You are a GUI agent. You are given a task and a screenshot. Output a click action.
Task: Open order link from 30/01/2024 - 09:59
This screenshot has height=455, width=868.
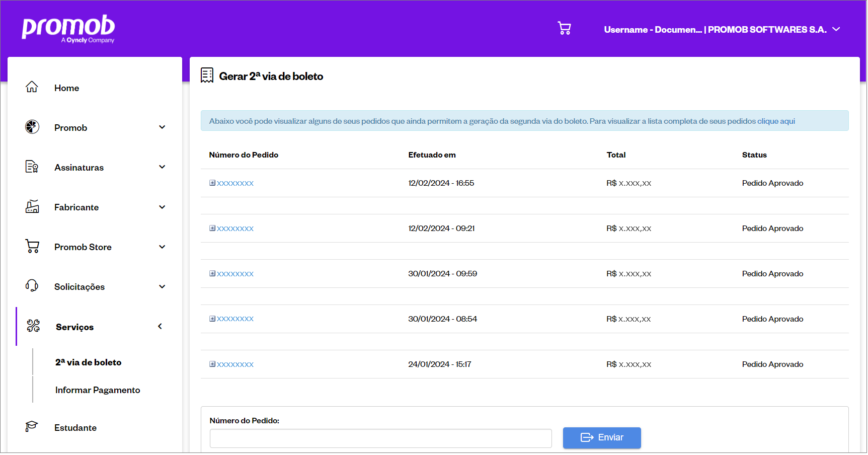tap(235, 274)
